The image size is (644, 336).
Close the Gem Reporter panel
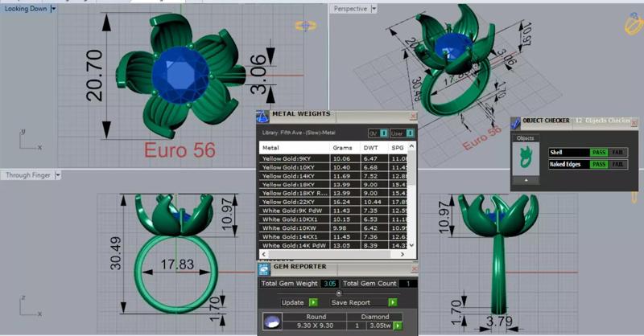[x=414, y=269]
